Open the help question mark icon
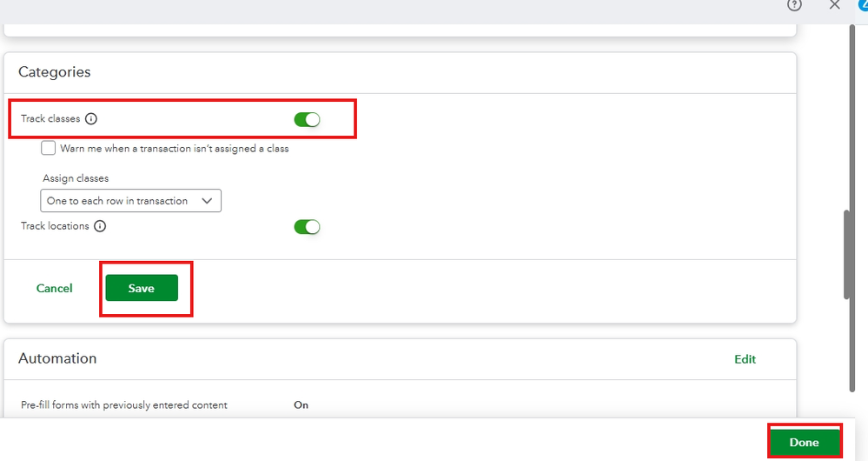 click(x=794, y=5)
